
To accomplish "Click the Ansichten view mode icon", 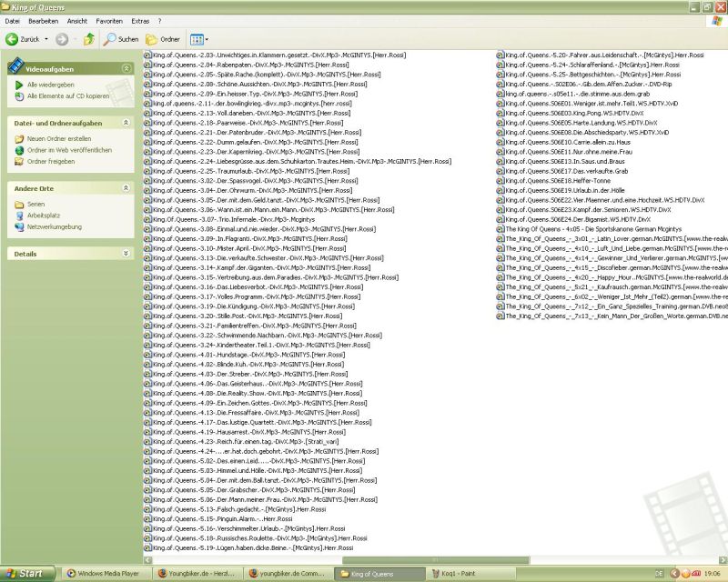I will tap(197, 40).
